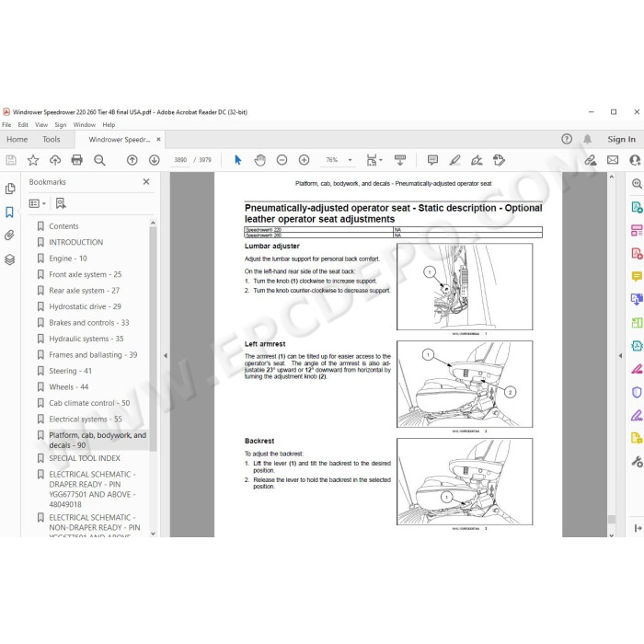Collapse the left navigation pane arrow
This screenshot has height=644, width=644.
[x=166, y=356]
